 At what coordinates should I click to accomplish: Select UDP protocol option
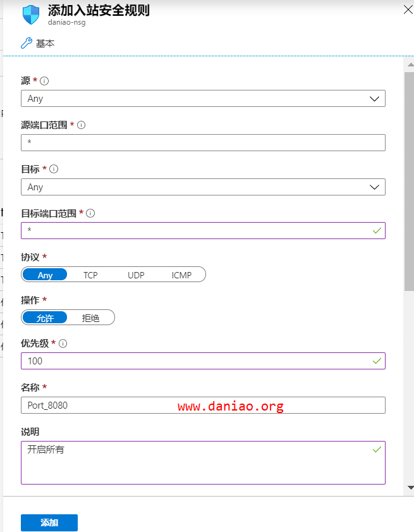(136, 275)
